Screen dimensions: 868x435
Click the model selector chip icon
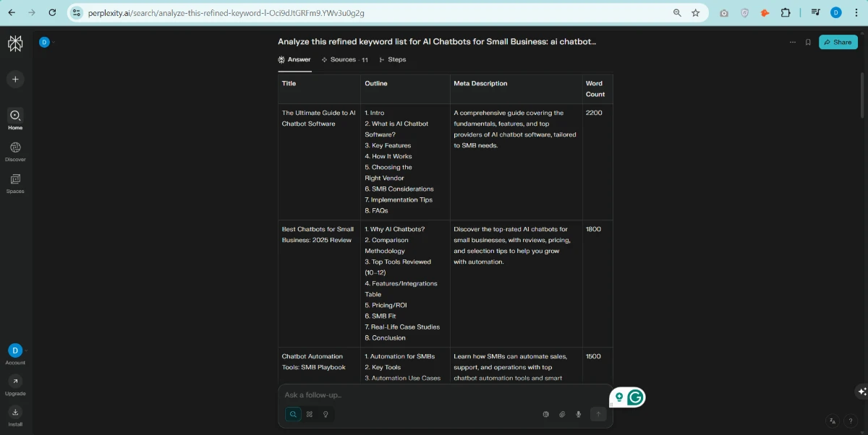pyautogui.click(x=546, y=414)
